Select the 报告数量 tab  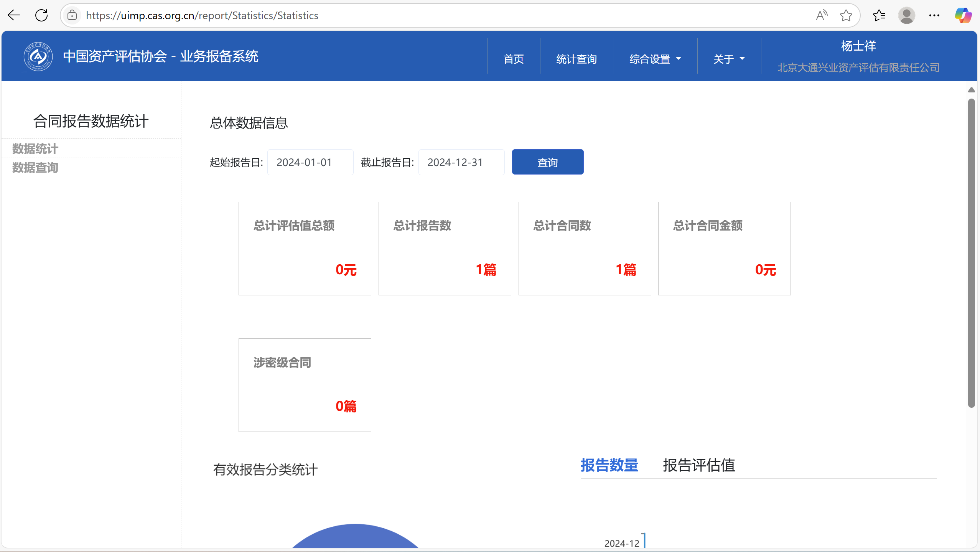point(609,465)
